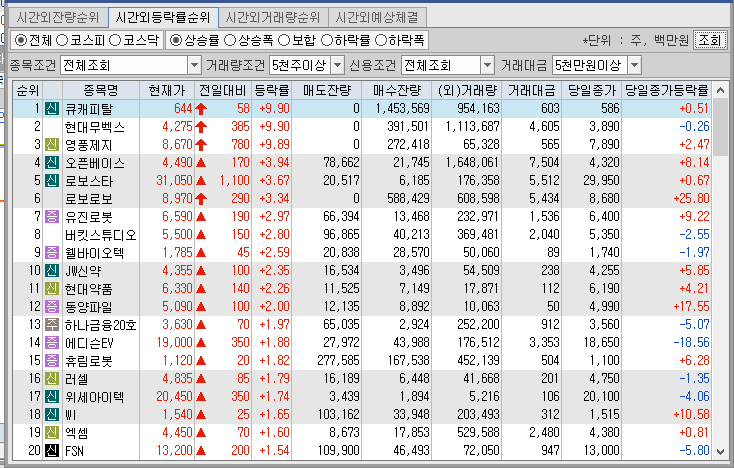Switch to the 시간외예상체결 tab
The width and height of the screenshot is (734, 468).
[377, 18]
